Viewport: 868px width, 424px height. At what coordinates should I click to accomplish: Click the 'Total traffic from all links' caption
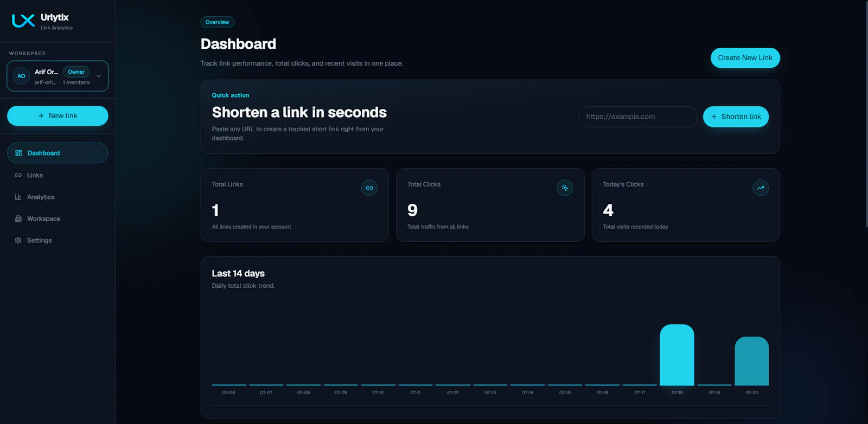[x=438, y=227]
